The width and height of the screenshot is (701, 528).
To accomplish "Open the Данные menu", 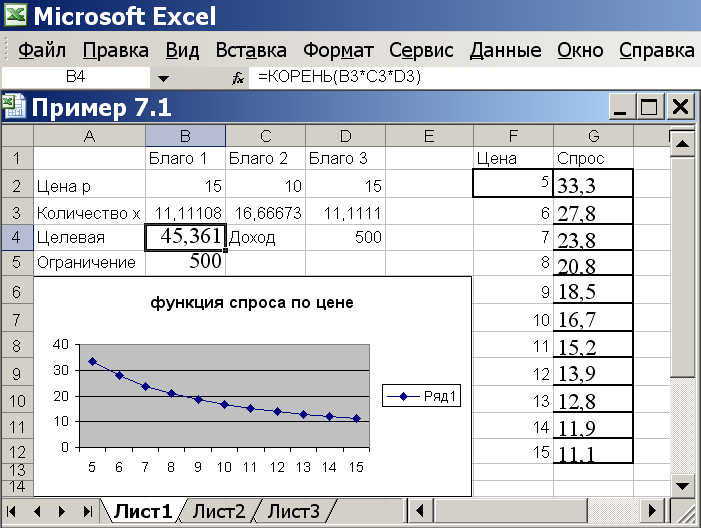I will point(505,51).
